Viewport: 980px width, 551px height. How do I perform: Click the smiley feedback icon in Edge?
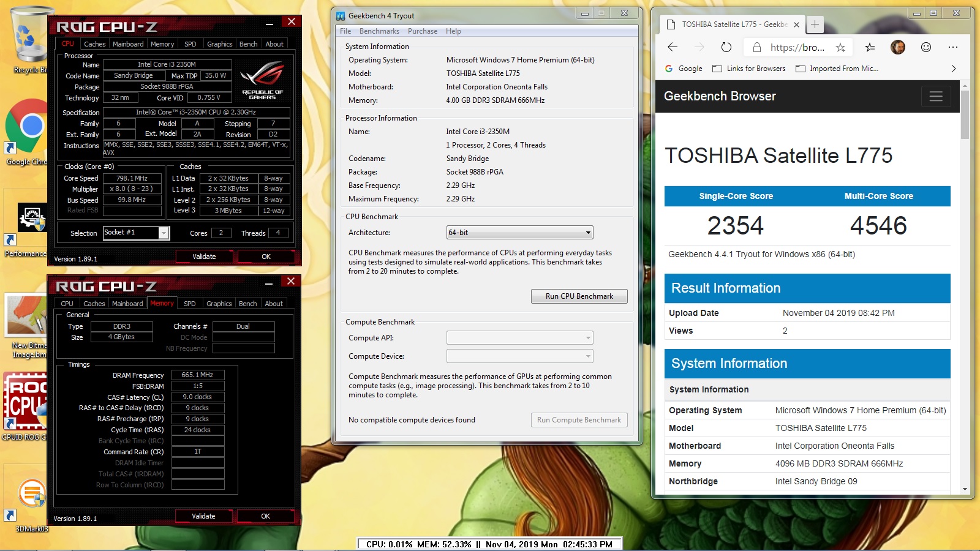[x=926, y=47]
